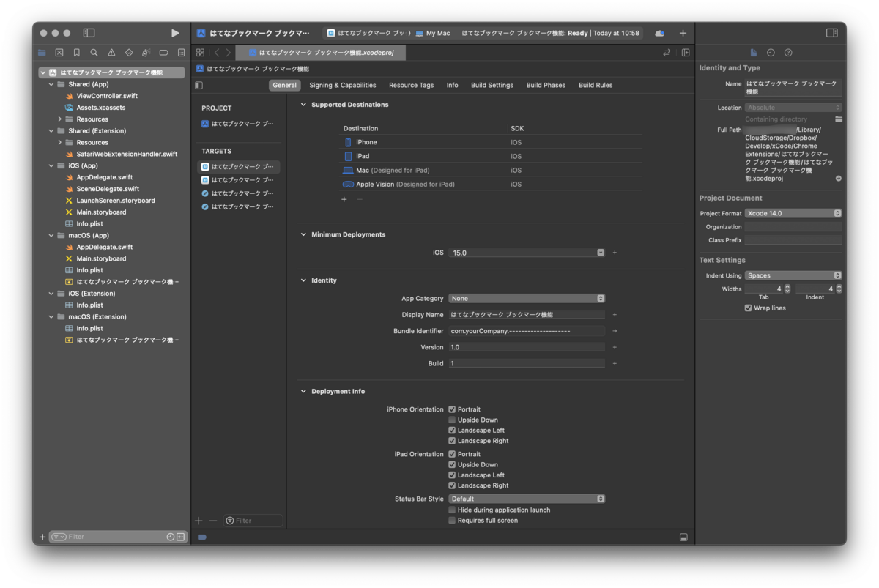This screenshot has width=879, height=588.
Task: Uncheck iPad Orientation Portrait
Action: click(452, 454)
